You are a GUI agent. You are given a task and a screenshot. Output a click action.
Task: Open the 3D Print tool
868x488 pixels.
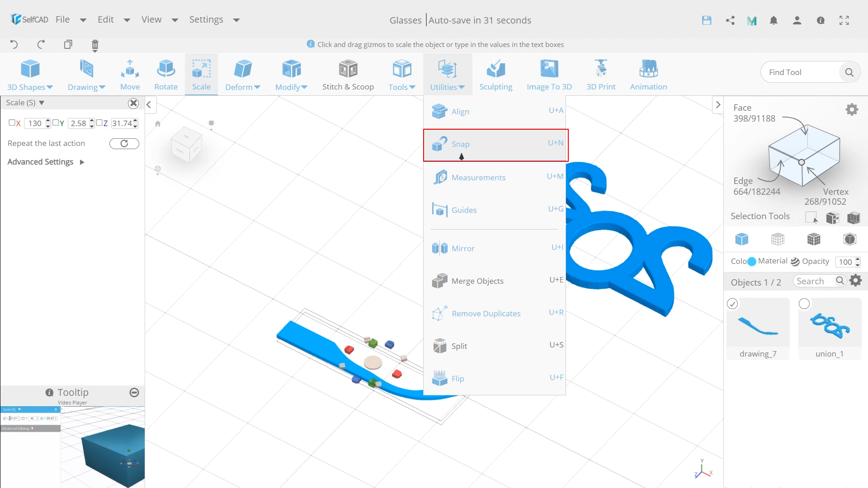point(601,75)
